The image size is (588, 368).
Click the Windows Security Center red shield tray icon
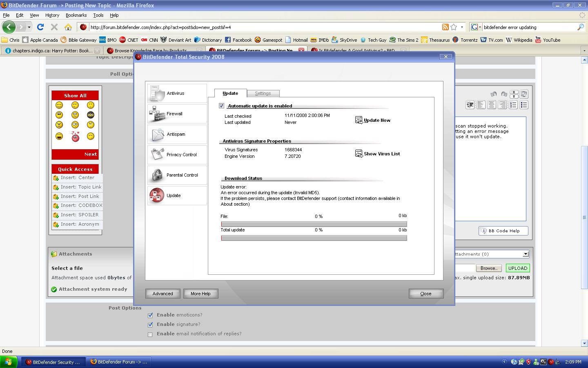[529, 362]
